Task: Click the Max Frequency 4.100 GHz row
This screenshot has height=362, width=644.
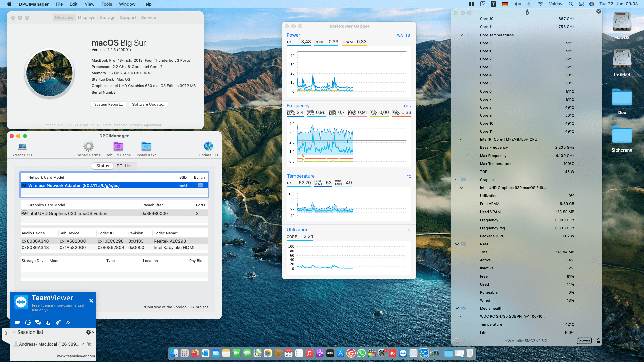Action: tap(527, 156)
